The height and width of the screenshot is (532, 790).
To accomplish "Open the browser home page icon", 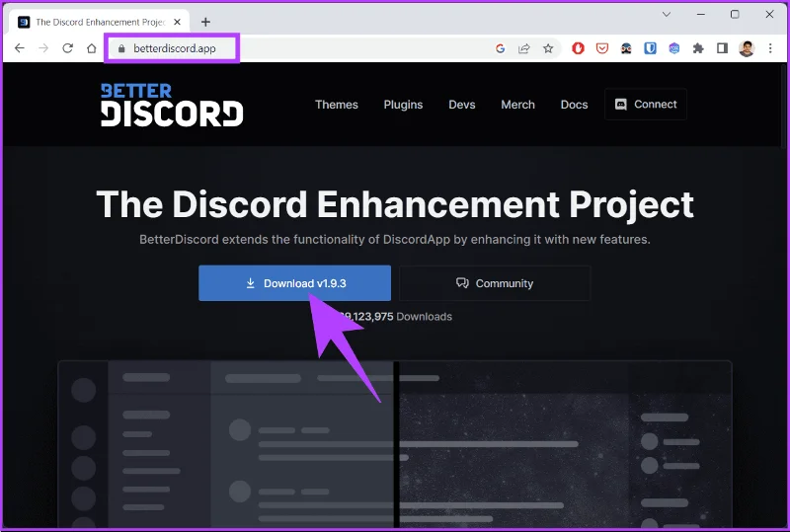I will tap(91, 48).
